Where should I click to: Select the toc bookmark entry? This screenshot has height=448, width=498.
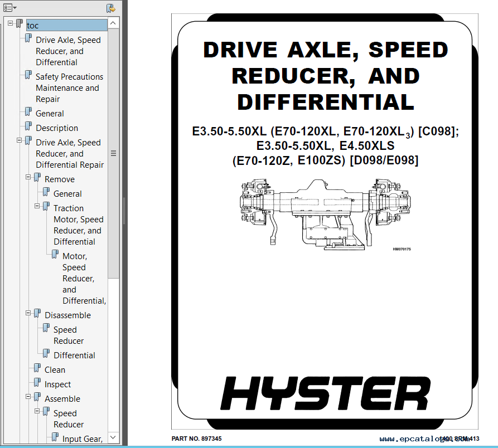click(67, 25)
